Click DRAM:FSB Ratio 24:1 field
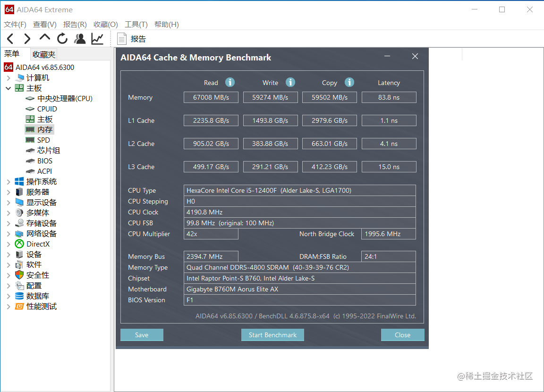 tap(389, 256)
